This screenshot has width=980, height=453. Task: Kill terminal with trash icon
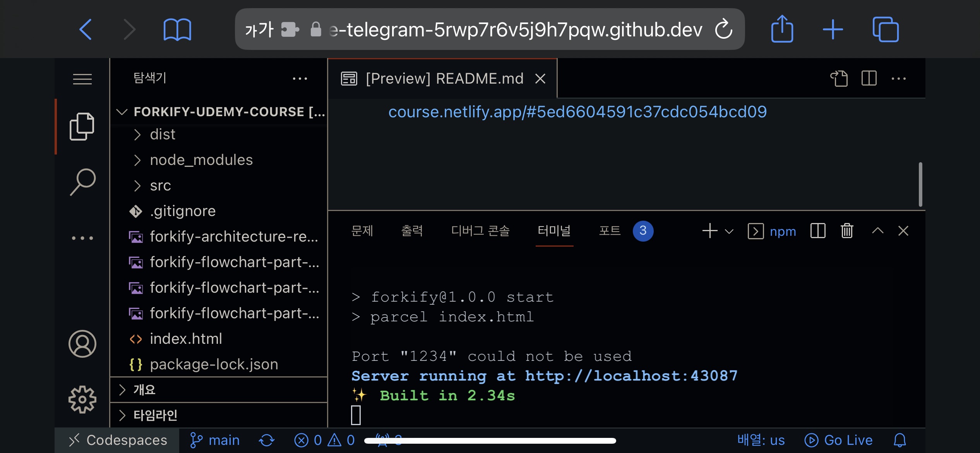pos(847,231)
